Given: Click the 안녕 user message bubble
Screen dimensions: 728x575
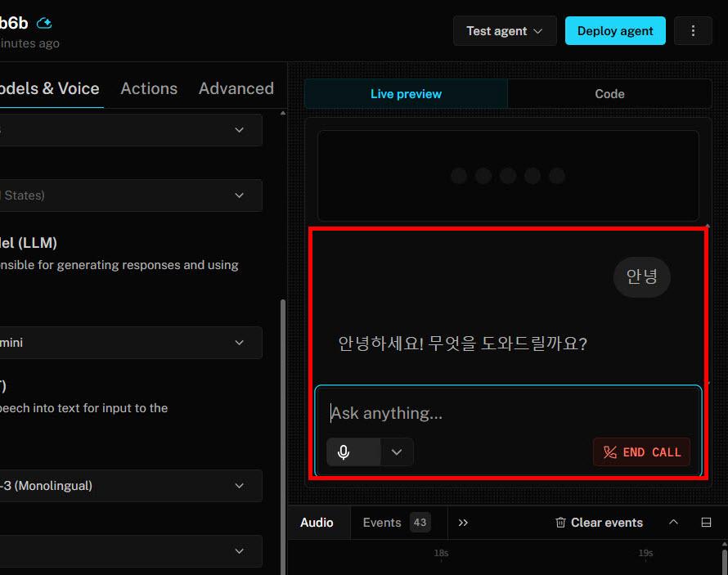Looking at the screenshot, I should coord(641,277).
